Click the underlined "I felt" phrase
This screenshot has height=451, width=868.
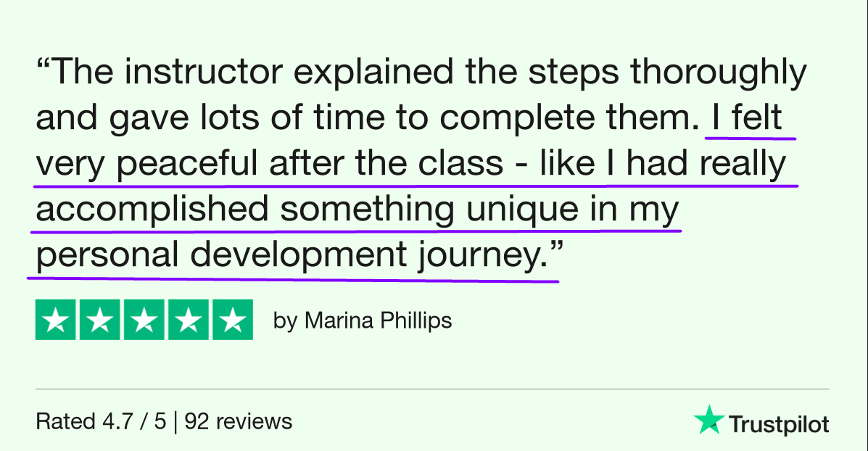point(751,119)
